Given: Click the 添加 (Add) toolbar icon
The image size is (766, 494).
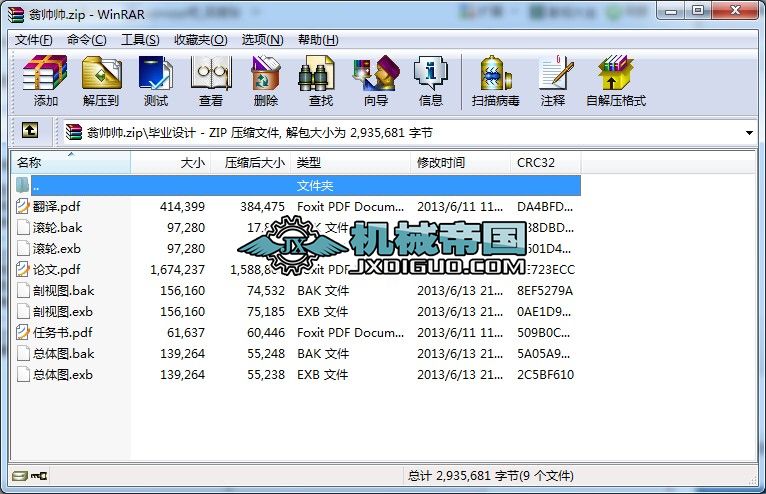Looking at the screenshot, I should tap(45, 82).
